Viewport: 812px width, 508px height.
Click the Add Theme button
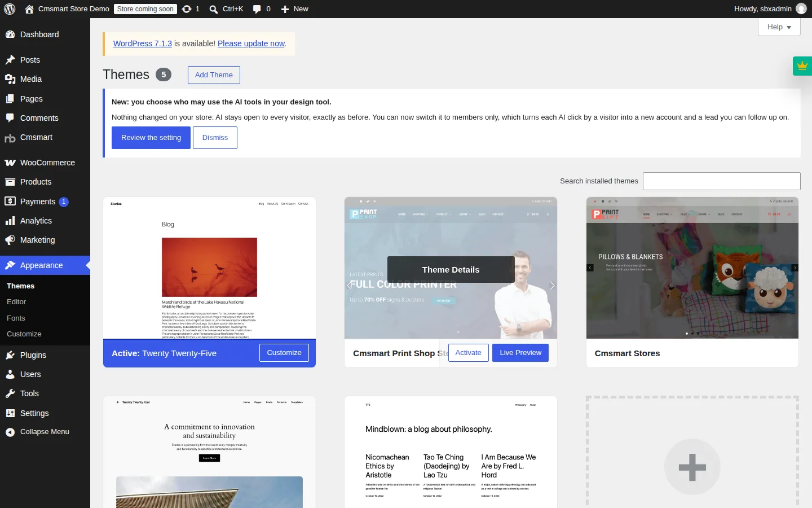pos(214,75)
